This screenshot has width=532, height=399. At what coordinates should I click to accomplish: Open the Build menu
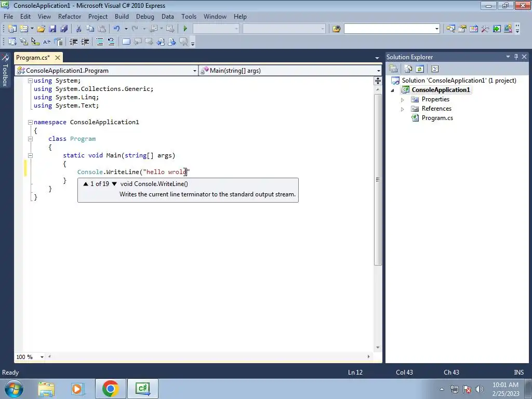coord(122,16)
